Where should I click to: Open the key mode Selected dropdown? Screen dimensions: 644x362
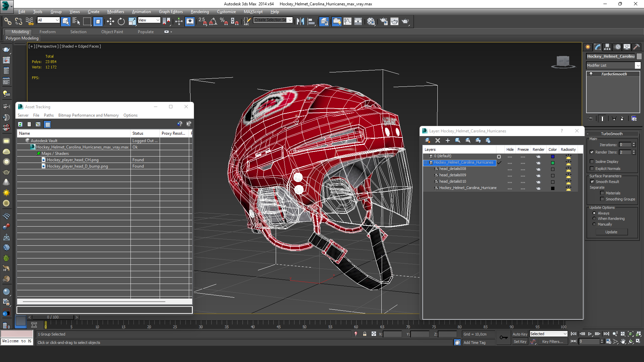(x=548, y=334)
